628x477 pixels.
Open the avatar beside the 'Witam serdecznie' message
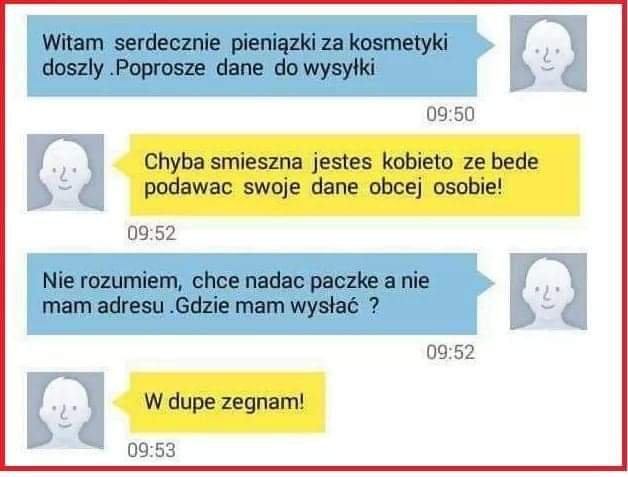click(548, 54)
